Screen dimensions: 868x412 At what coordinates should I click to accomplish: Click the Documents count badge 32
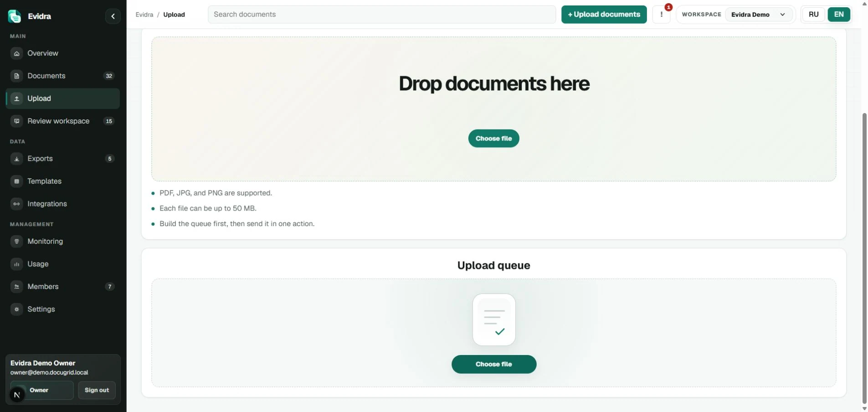point(109,76)
